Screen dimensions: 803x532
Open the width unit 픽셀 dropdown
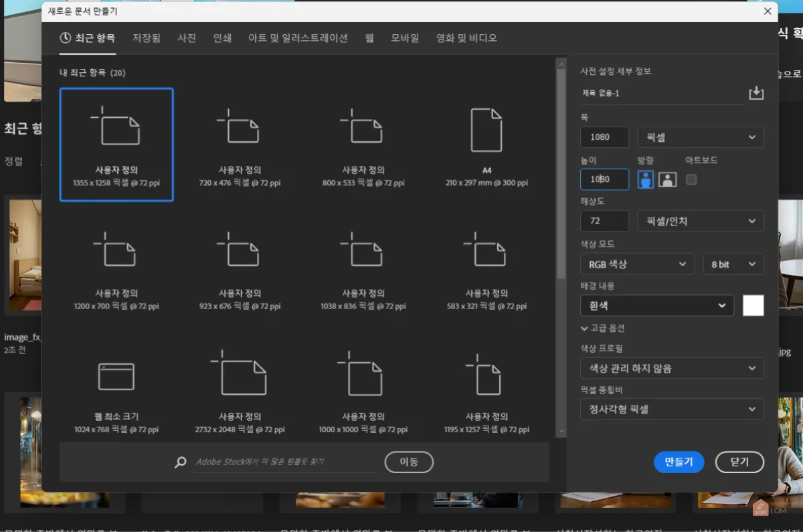point(701,137)
